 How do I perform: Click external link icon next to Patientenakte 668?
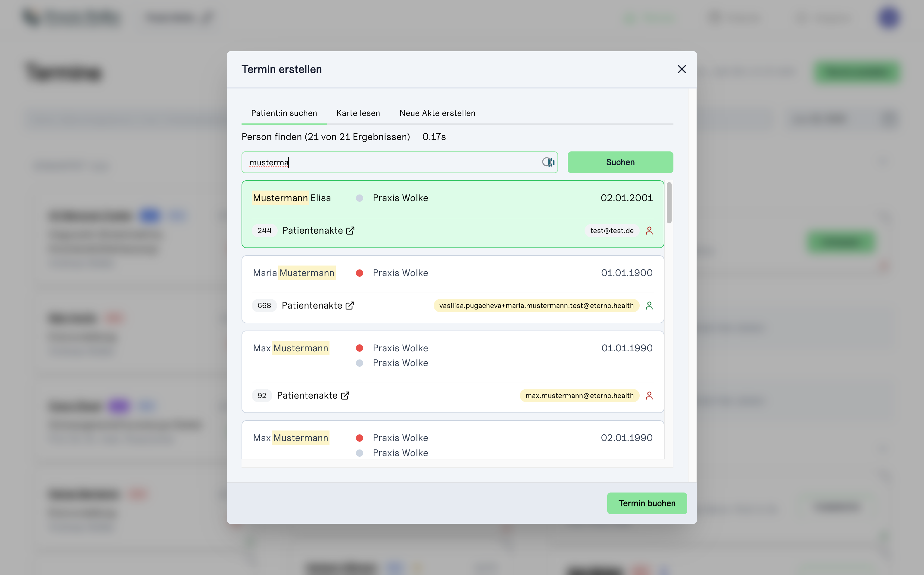(x=350, y=305)
